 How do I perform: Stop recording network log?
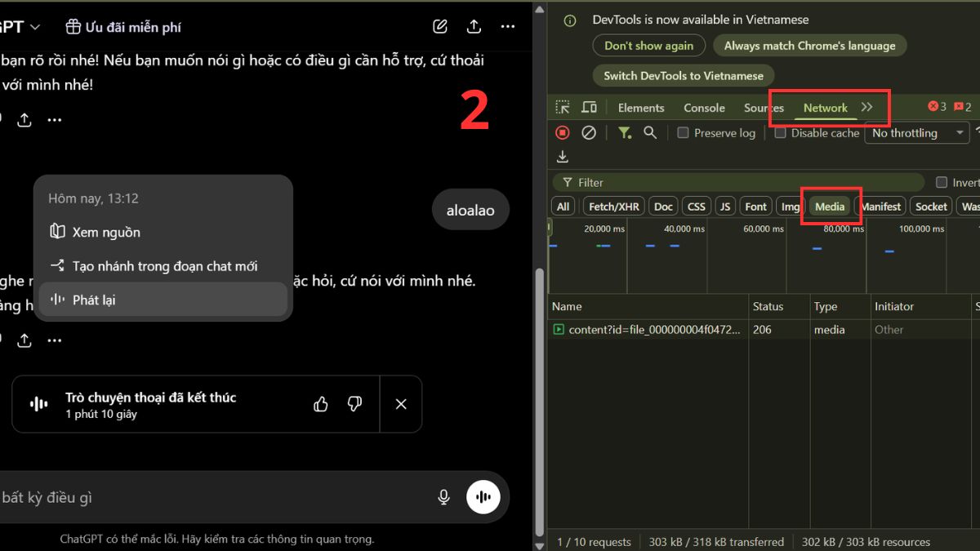[563, 132]
